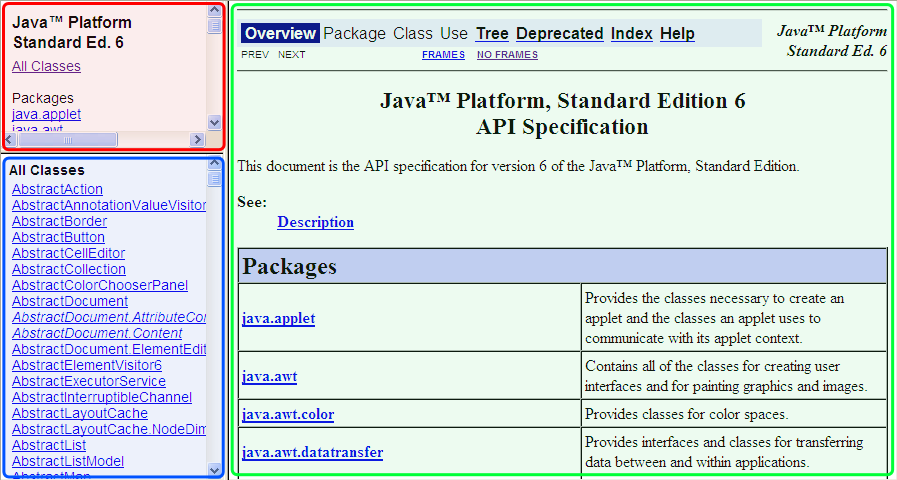Open the AbstractAction class
Screen dimensions: 897x480
coord(57,189)
